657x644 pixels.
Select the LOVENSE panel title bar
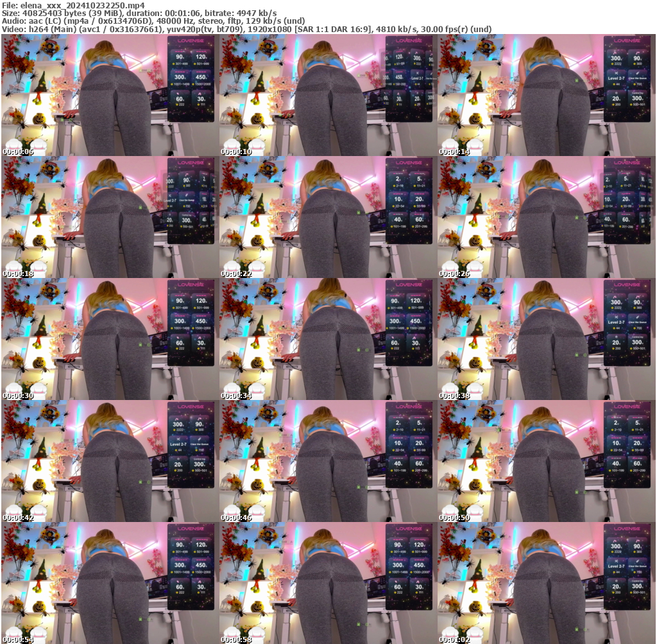191,40
